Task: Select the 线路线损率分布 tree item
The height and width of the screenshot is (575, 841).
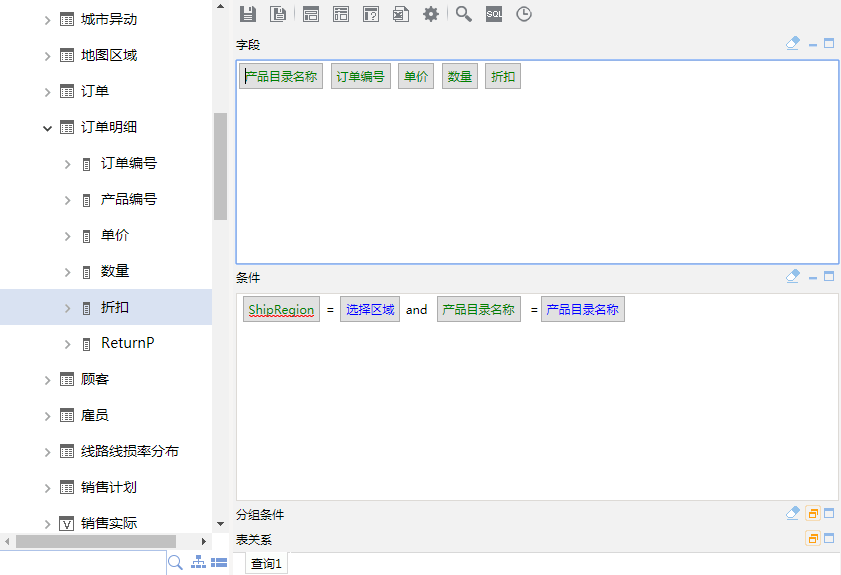Action: click(130, 451)
